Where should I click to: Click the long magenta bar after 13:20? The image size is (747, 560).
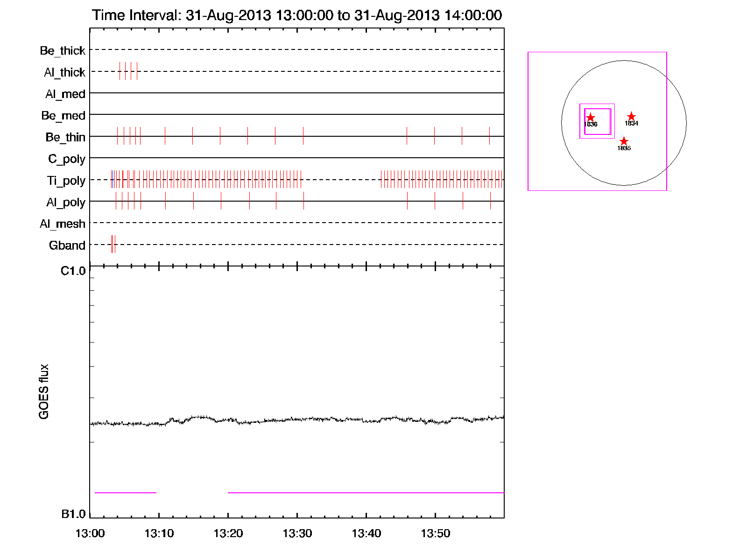pyautogui.click(x=366, y=492)
